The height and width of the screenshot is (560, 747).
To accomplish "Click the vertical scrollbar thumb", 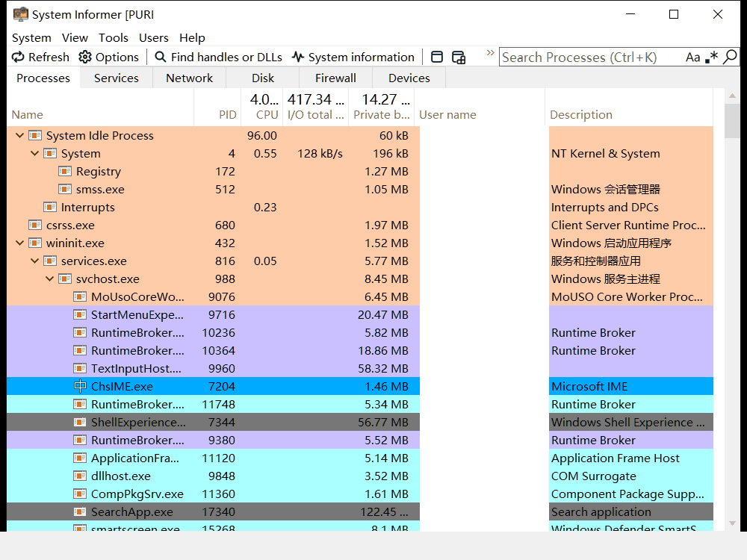I will pyautogui.click(x=732, y=121).
